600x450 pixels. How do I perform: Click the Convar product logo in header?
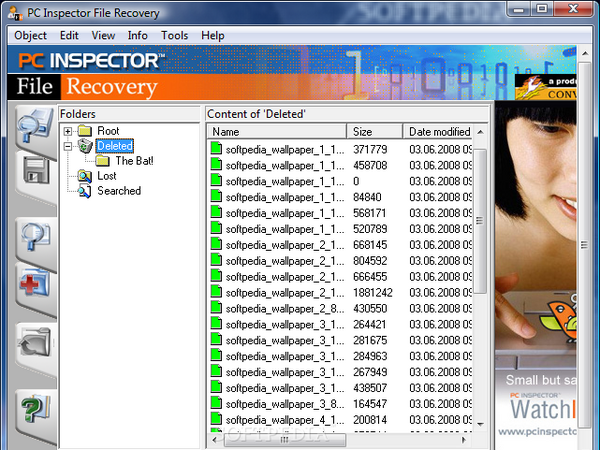click(545, 86)
